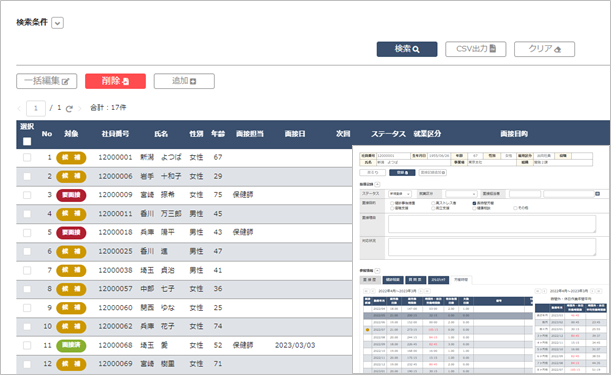Screen dimensions: 611x375
Task: Reload the list with the refresh icon
Action: point(69,109)
